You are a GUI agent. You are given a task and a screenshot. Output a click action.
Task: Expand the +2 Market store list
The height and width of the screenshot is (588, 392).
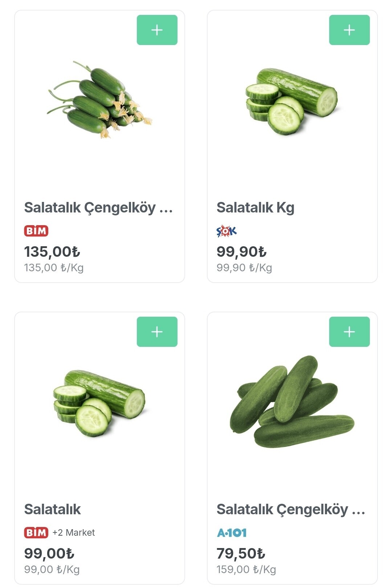pyautogui.click(x=74, y=533)
